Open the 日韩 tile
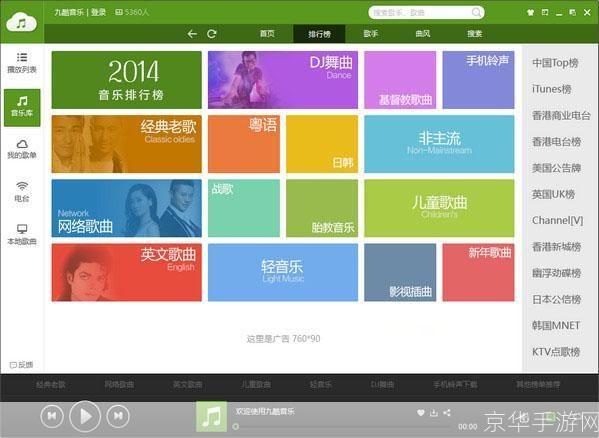This screenshot has height=438, width=599. click(322, 144)
